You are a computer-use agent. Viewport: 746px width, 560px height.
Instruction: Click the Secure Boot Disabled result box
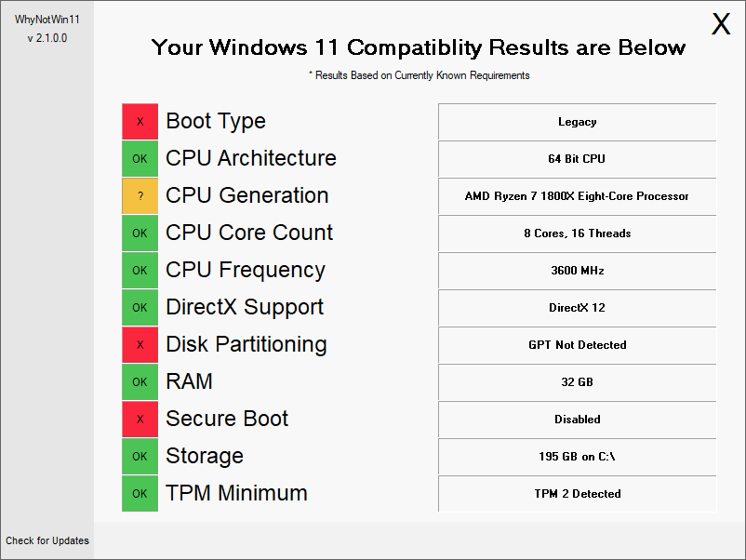577,420
